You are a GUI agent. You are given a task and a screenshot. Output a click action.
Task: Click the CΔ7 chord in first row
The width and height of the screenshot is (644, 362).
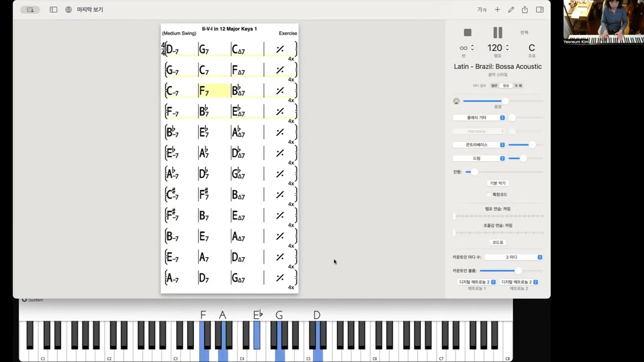point(238,49)
